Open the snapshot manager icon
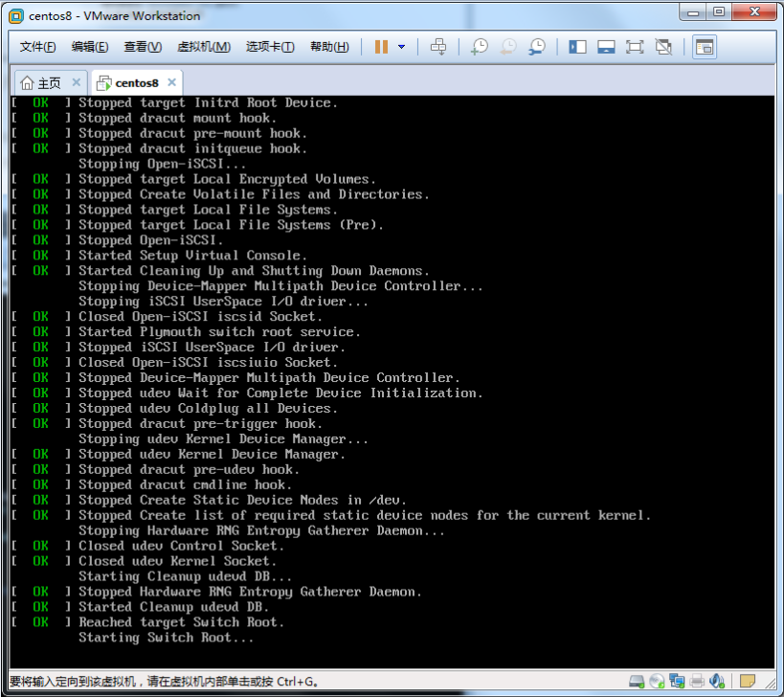Screen dimensions: 784x697 [x=537, y=47]
